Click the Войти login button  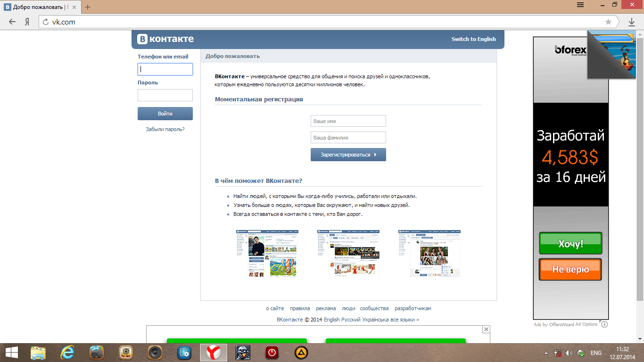pyautogui.click(x=165, y=114)
